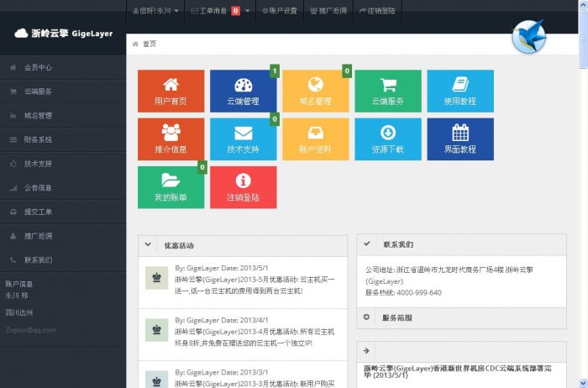Screen dimensions: 588x388
Task: Select 公告信息 in the sidebar
Action: 63,188
